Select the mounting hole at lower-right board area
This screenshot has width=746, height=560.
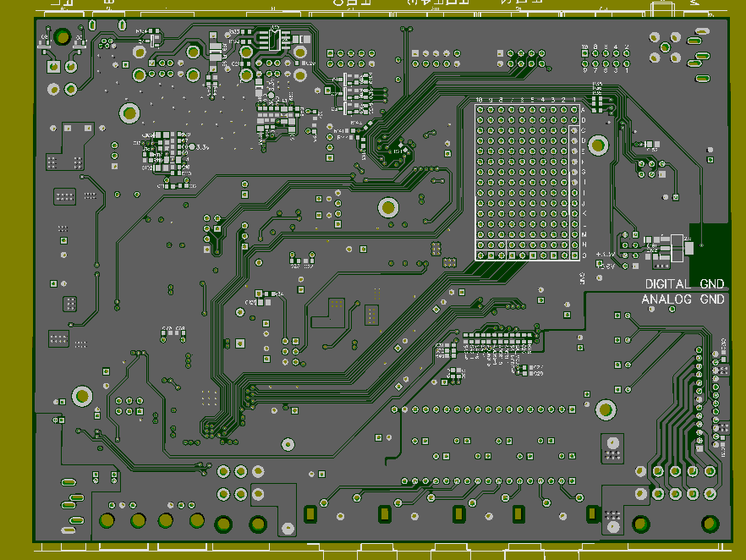pos(605,409)
